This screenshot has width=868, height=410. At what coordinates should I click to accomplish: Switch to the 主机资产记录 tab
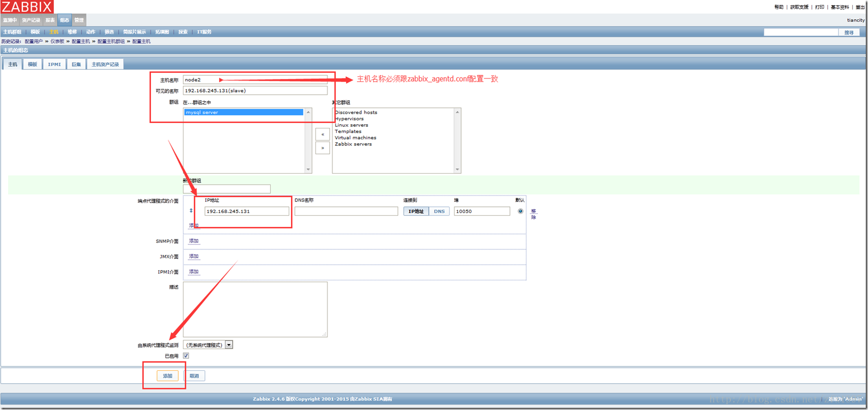[x=105, y=64]
